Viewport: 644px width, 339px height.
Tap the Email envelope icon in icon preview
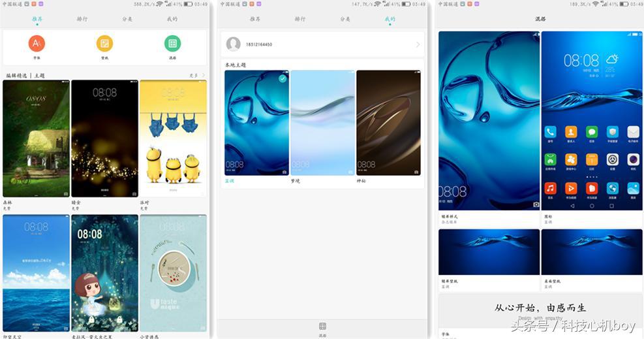634,132
